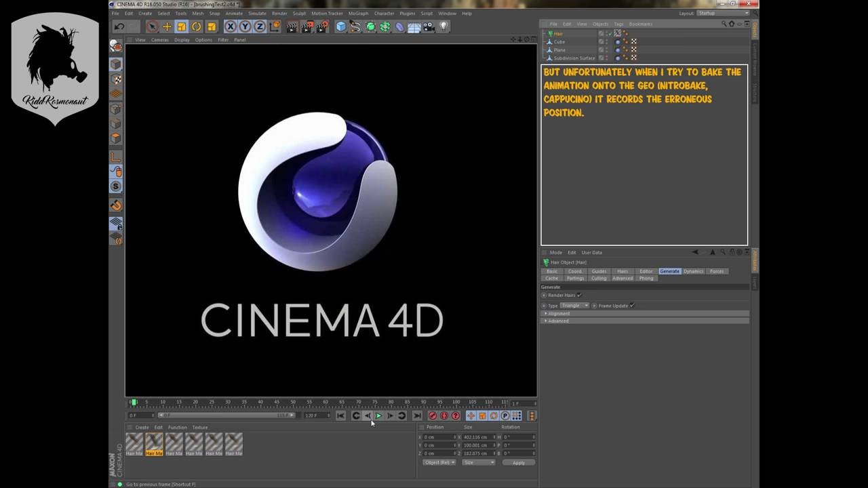
Task: Expand the Advanced section
Action: coord(645,321)
